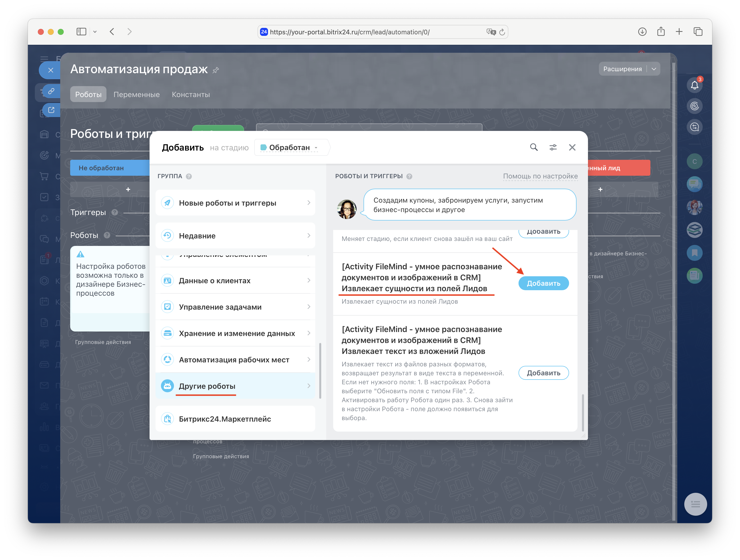Click the notifications bell icon
Viewport: 740px width, 560px height.
click(694, 85)
